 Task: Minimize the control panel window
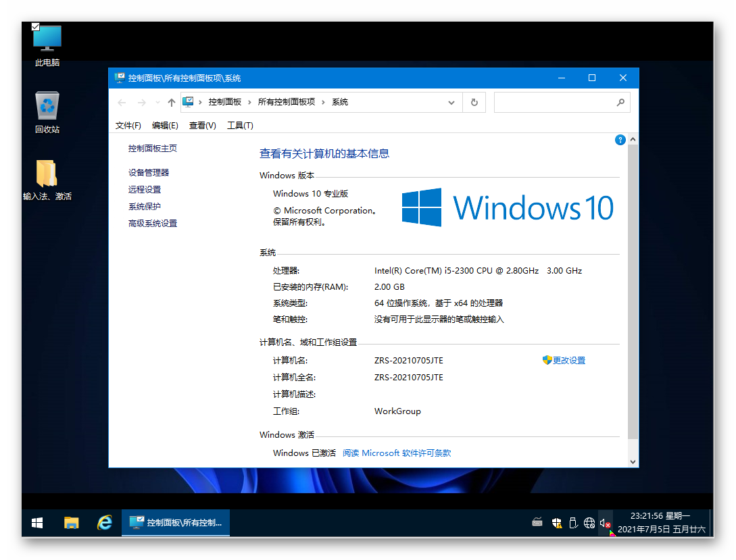562,78
